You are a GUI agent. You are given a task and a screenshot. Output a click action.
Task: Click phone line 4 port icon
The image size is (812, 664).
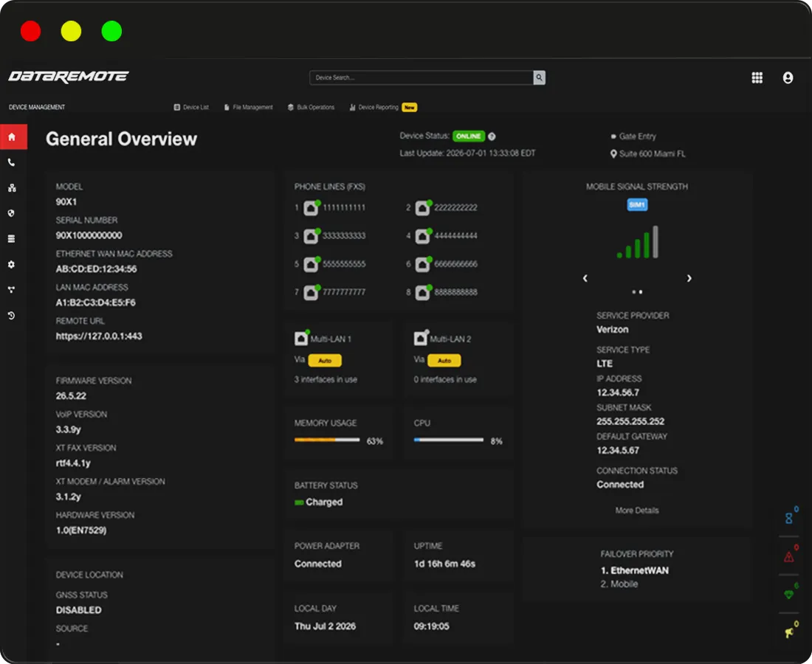(423, 236)
